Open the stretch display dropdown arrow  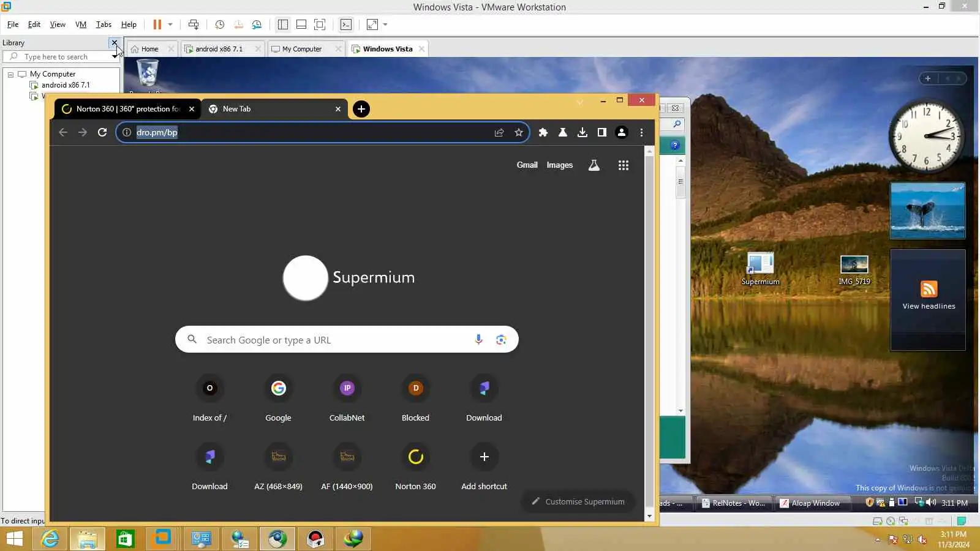(385, 24)
